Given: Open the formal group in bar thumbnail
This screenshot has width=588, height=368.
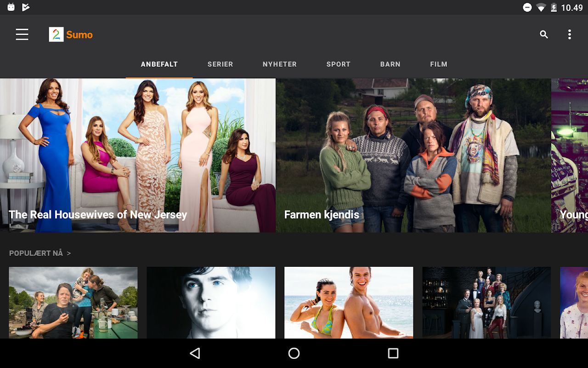Looking at the screenshot, I should (x=486, y=303).
